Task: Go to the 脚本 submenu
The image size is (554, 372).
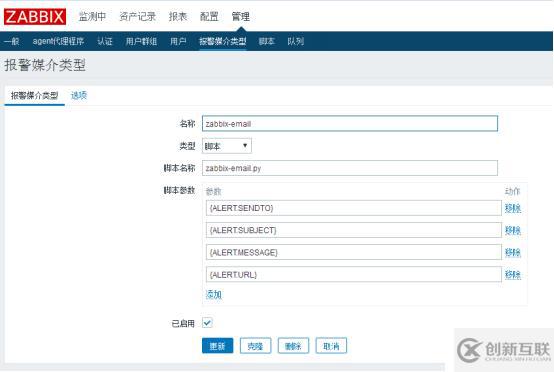Action: 266,41
